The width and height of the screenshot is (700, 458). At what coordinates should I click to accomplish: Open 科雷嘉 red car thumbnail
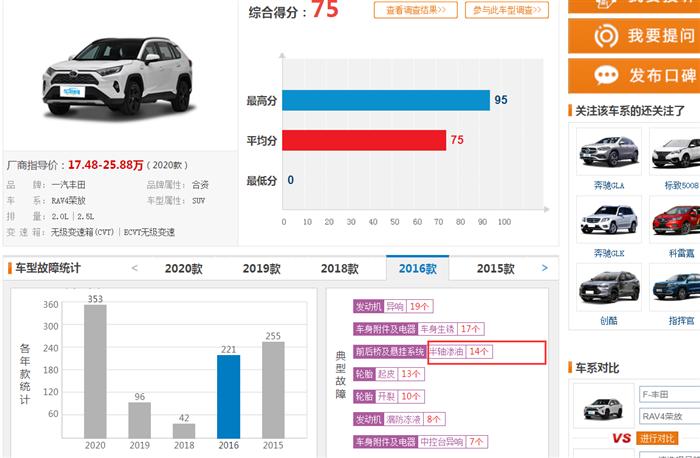(x=675, y=220)
